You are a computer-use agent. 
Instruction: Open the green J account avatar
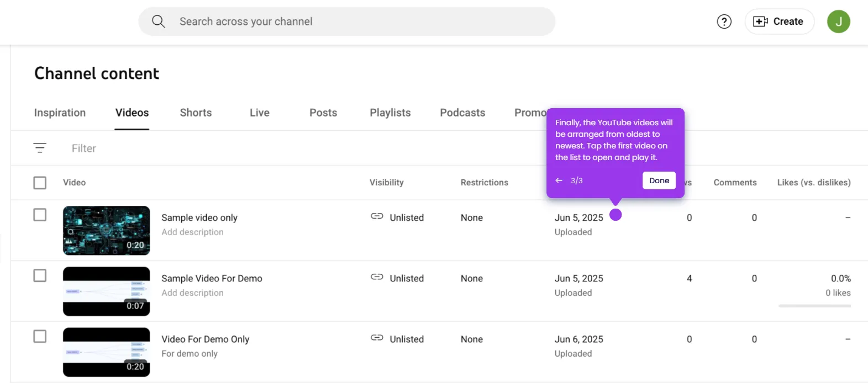(x=838, y=22)
